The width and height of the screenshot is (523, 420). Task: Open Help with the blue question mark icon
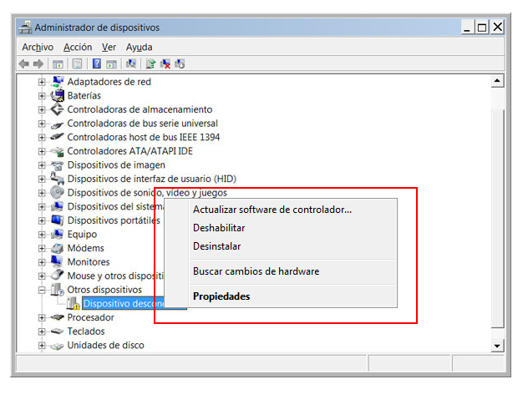click(97, 63)
